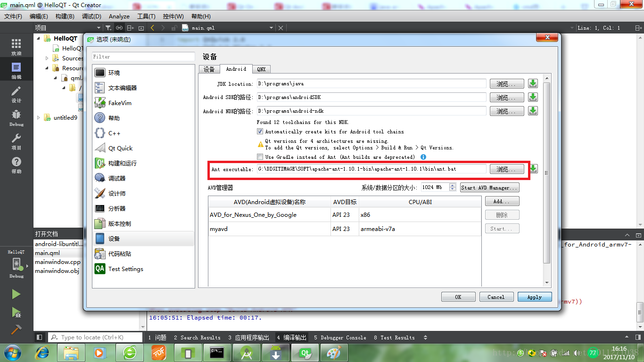Screen dimensions: 644x362
Task: Split the project pane
Action: coord(131,28)
